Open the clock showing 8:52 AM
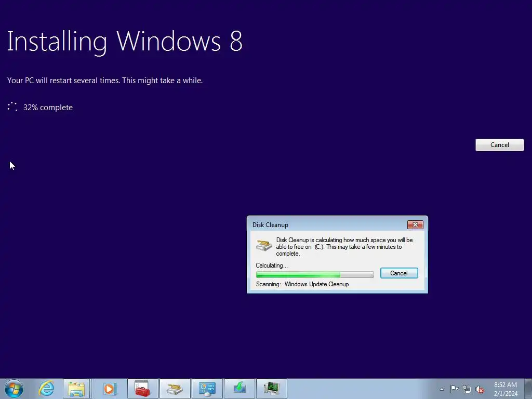532x399 pixels. pos(506,389)
